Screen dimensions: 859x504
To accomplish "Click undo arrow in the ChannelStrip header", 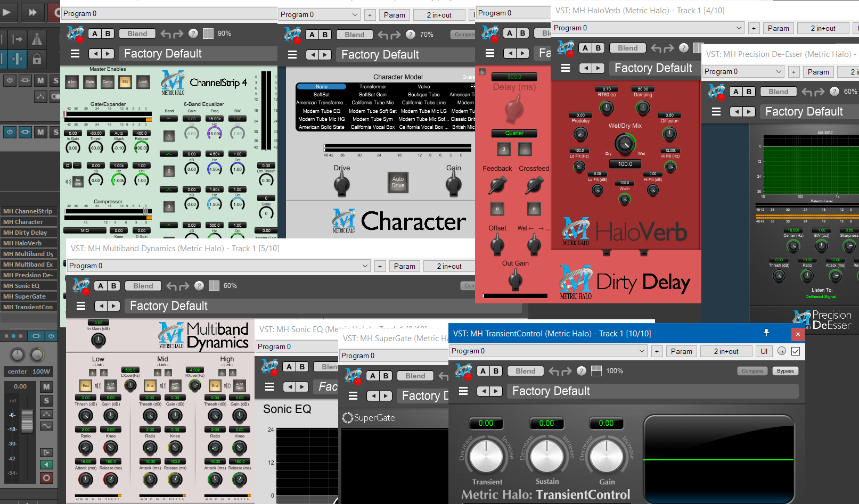I will click(x=166, y=34).
